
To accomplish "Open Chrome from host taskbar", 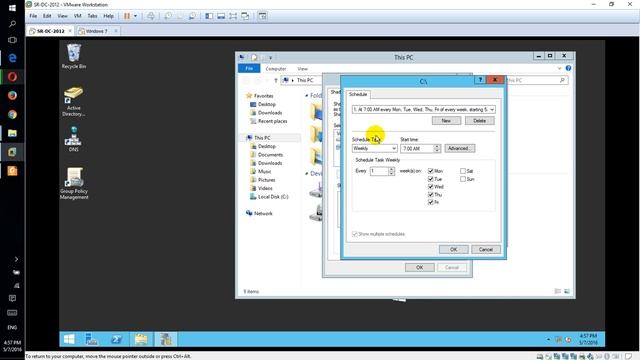I will pos(12,115).
